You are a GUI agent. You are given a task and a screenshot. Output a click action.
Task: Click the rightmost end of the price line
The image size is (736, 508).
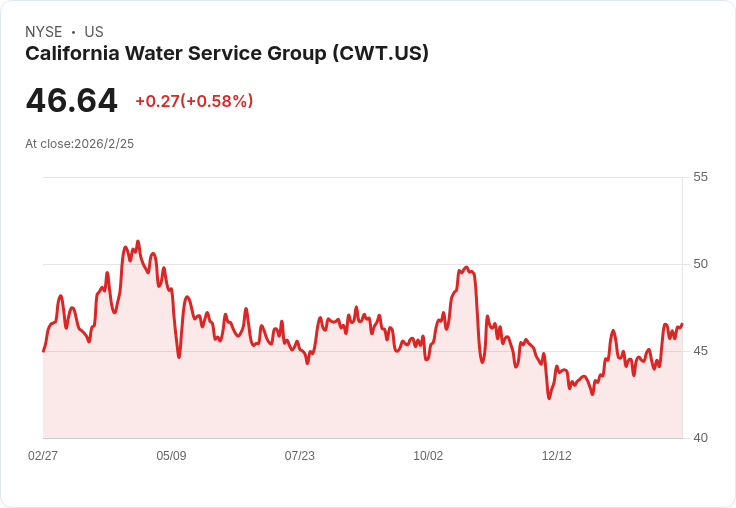tap(682, 324)
